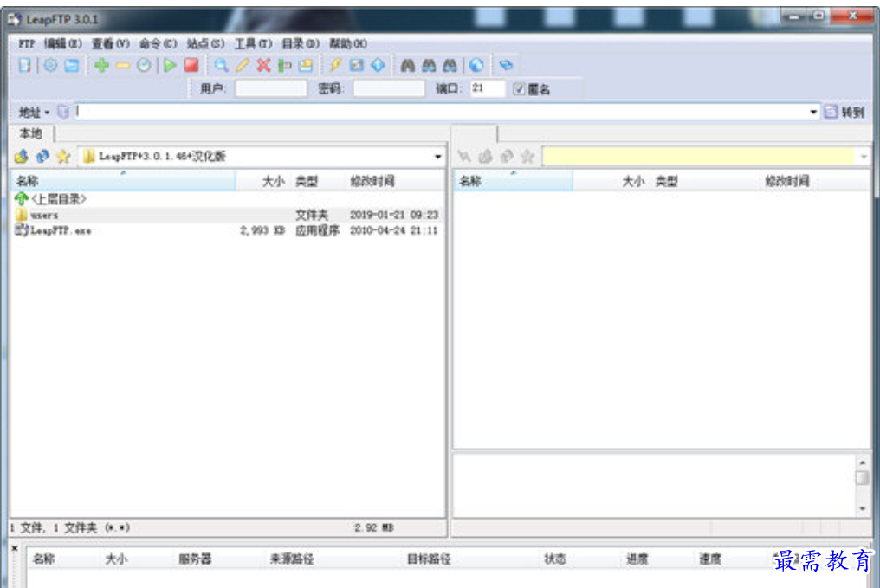
Task: Click the yellow minus remove icon
Action: tap(123, 66)
